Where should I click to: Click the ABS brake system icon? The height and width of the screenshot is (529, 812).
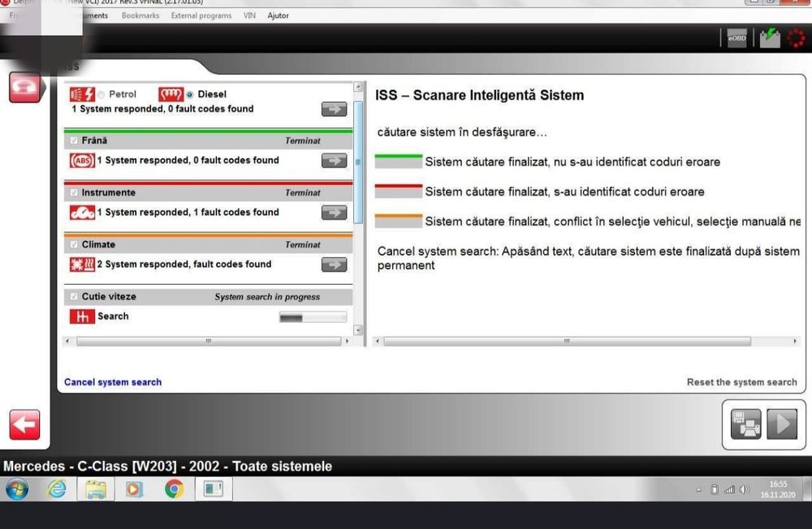pyautogui.click(x=82, y=161)
